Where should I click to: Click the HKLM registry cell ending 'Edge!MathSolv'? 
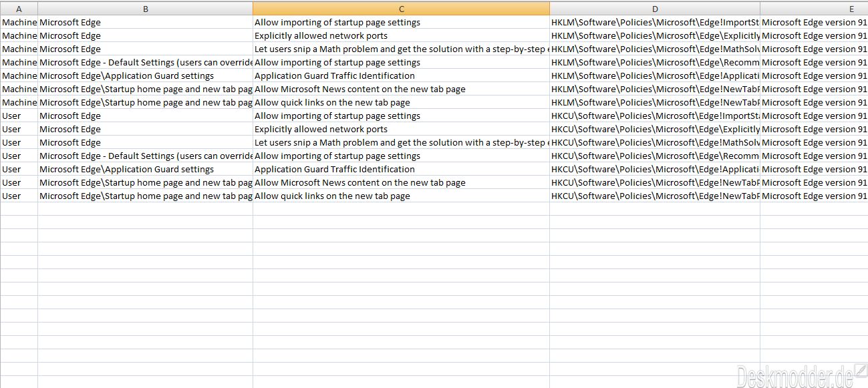655,49
